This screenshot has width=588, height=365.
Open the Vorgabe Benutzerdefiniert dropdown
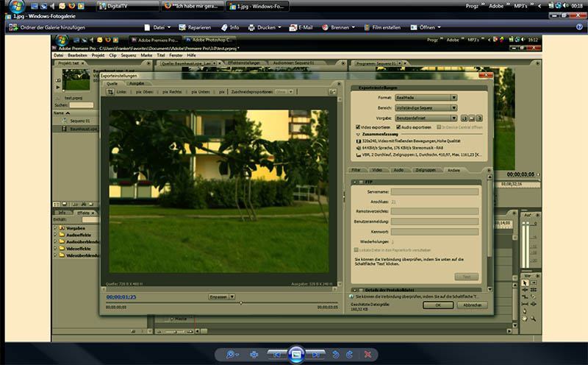click(x=426, y=118)
